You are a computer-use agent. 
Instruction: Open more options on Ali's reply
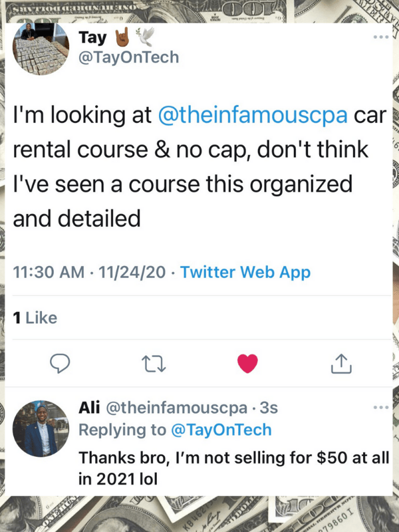(x=380, y=407)
